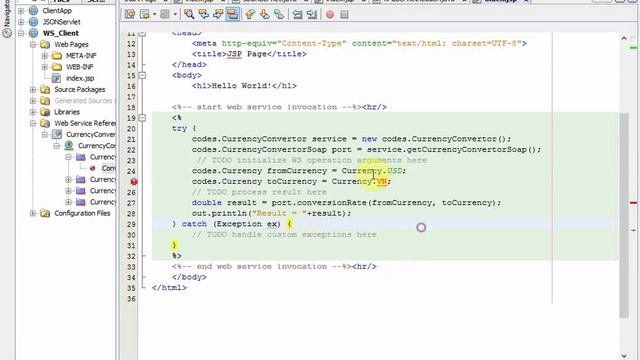The width and height of the screenshot is (640, 360).
Task: Select the JSONServlet project globe icon
Action: (x=33, y=22)
